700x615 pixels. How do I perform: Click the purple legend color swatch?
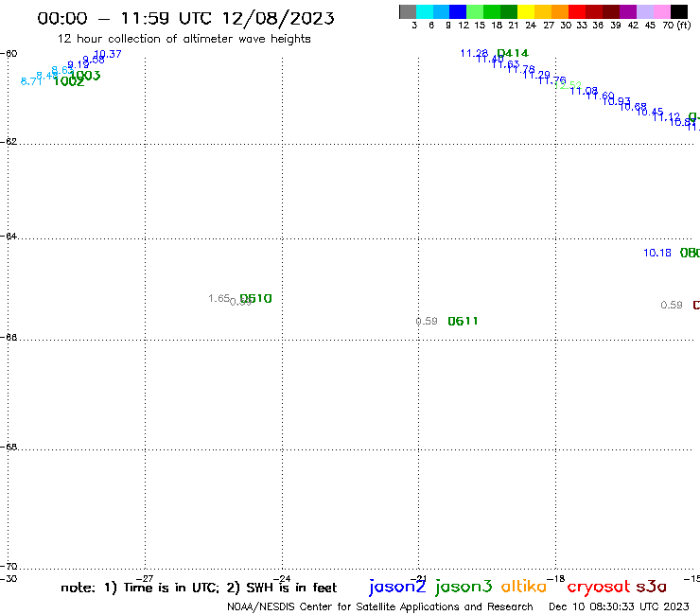[628, 11]
